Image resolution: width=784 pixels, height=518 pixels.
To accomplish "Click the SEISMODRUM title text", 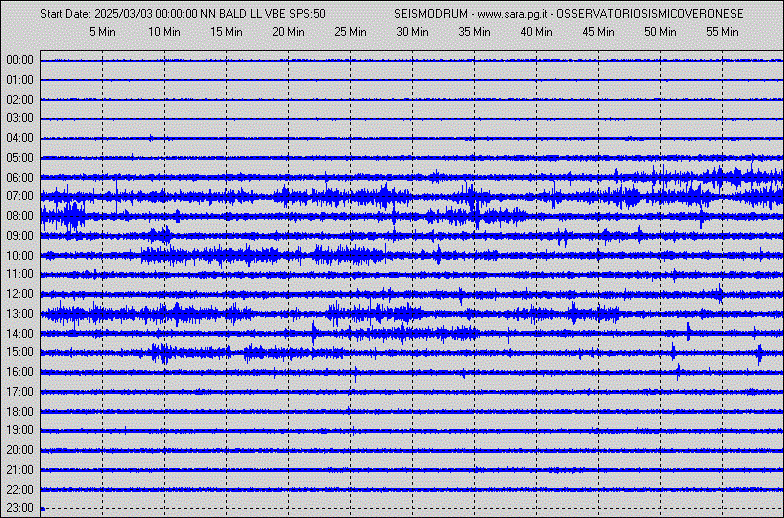I will [431, 14].
